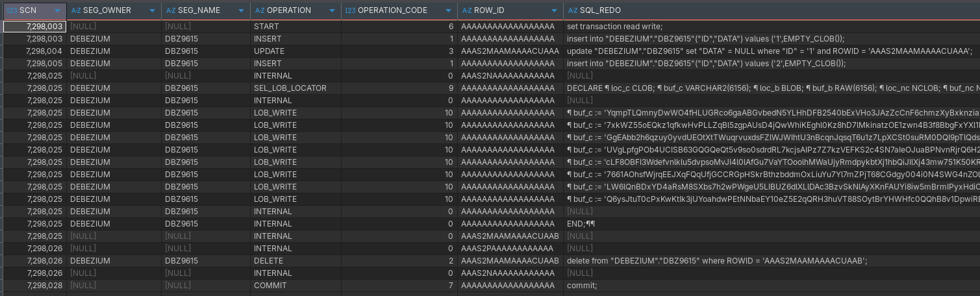The height and width of the screenshot is (296, 980).
Task: Click the string type icon on SQL_REDO column
Action: [x=572, y=10]
